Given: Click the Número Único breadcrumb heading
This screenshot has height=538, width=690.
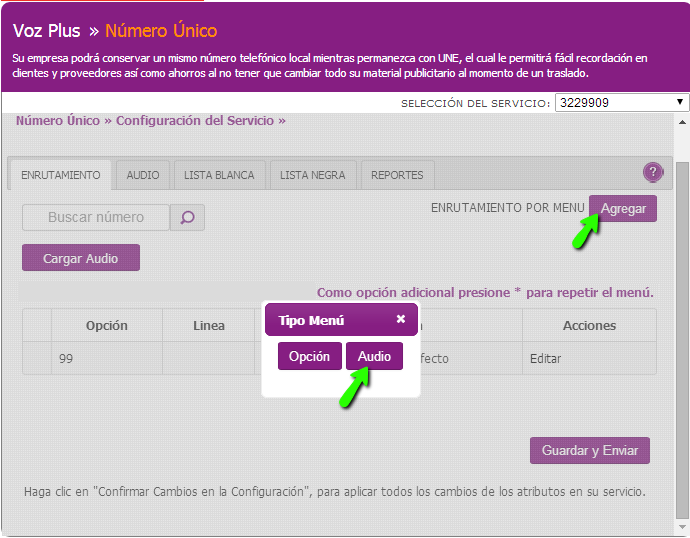Looking at the screenshot, I should tap(58, 121).
